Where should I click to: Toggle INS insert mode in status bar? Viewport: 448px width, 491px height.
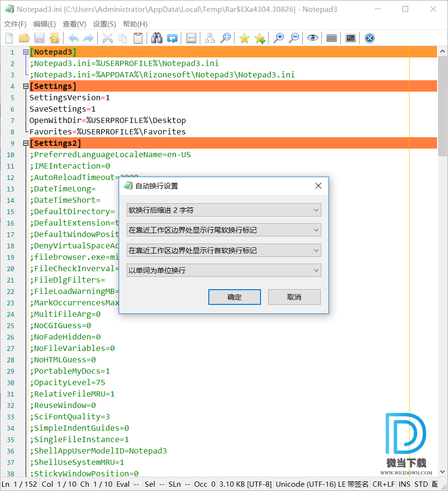pos(404,484)
